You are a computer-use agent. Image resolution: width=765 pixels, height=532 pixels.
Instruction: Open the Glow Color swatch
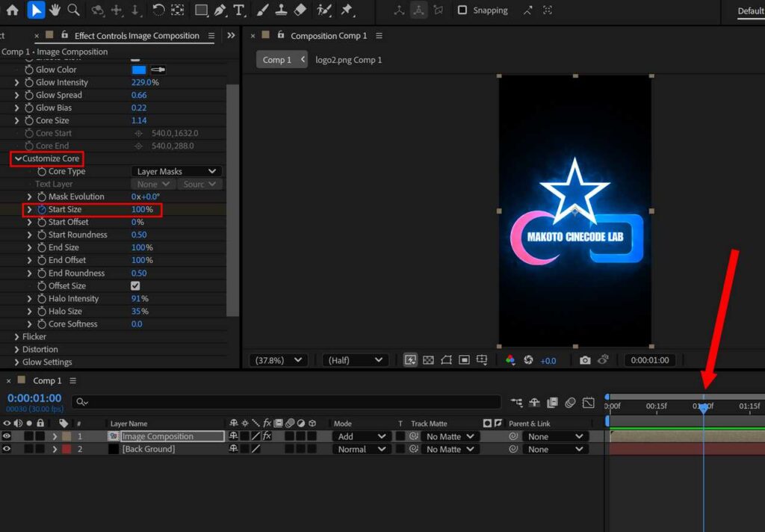pyautogui.click(x=138, y=69)
